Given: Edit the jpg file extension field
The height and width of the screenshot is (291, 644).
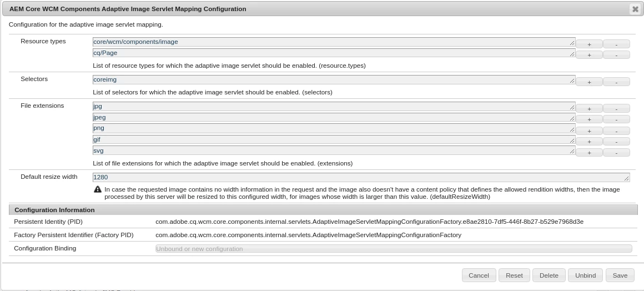Looking at the screenshot, I should (334, 107).
